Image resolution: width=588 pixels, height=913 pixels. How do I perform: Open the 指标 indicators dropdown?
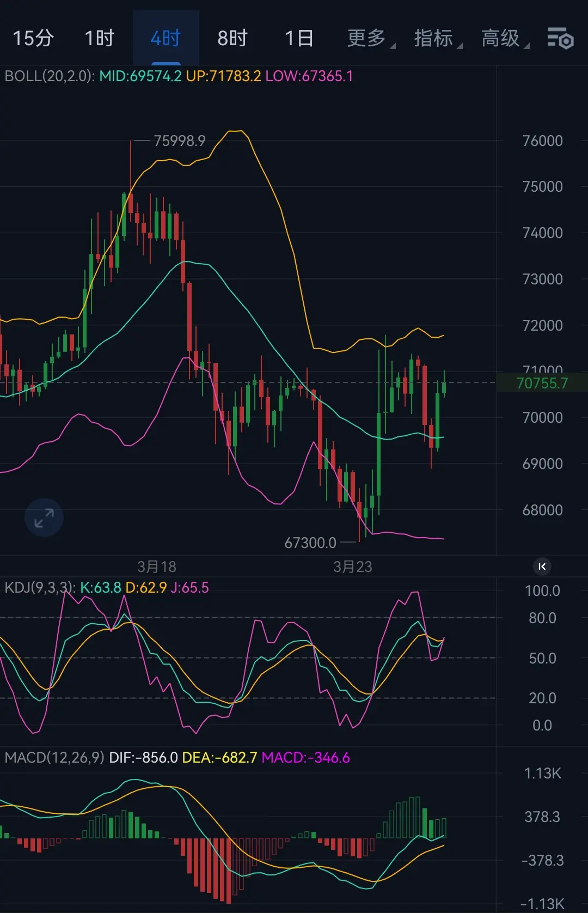tap(438, 38)
